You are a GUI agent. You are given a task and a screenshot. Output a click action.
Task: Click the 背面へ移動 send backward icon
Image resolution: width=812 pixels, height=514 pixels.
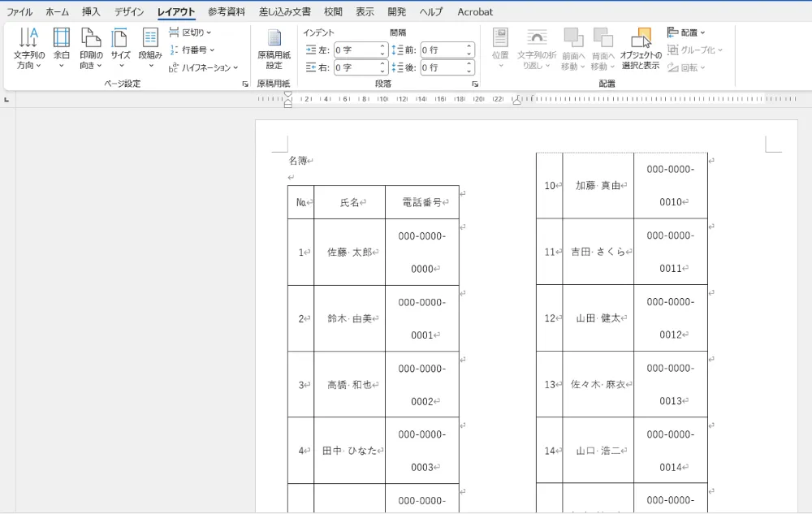coord(603,48)
